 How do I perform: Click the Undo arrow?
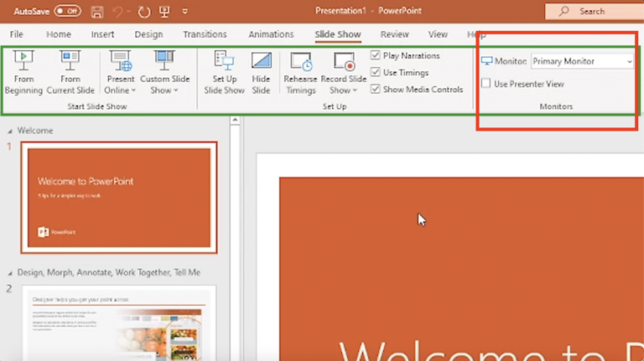[x=117, y=12]
